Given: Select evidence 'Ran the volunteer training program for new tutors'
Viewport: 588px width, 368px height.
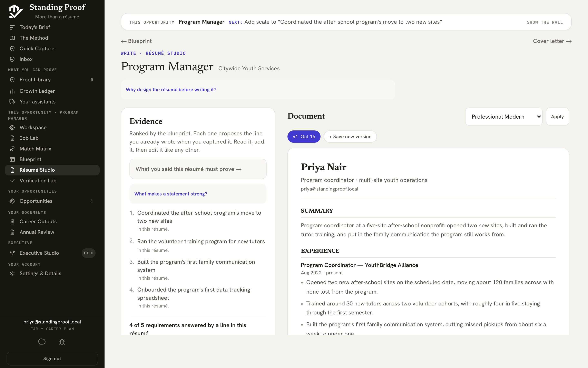Looking at the screenshot, I should (x=201, y=241).
